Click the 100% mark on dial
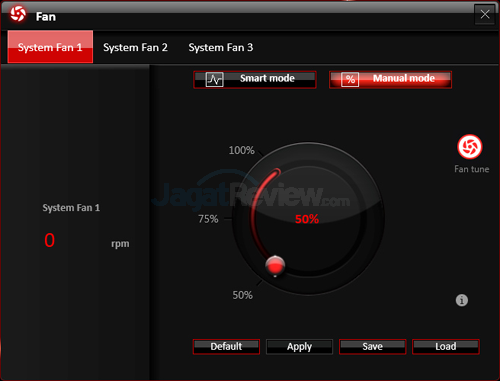500x381 pixels. pyautogui.click(x=241, y=150)
